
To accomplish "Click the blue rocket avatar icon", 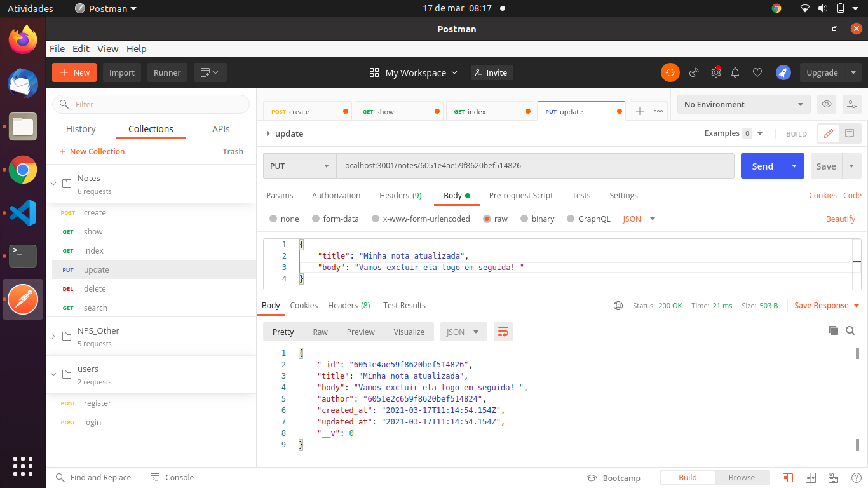I will point(783,72).
